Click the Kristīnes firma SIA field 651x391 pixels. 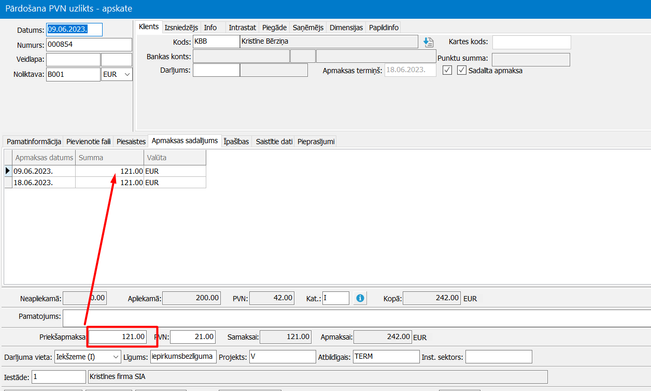point(318,377)
